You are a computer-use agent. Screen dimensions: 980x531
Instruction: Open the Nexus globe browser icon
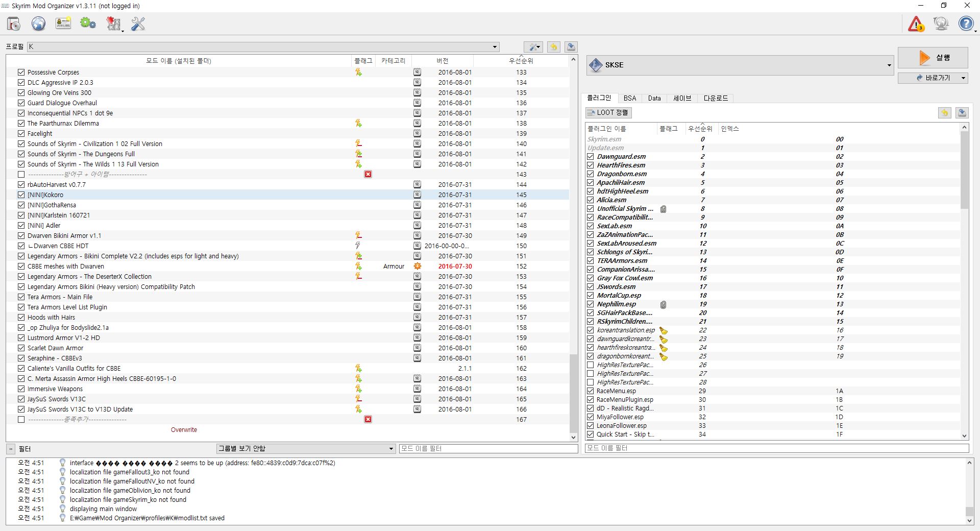pyautogui.click(x=38, y=23)
